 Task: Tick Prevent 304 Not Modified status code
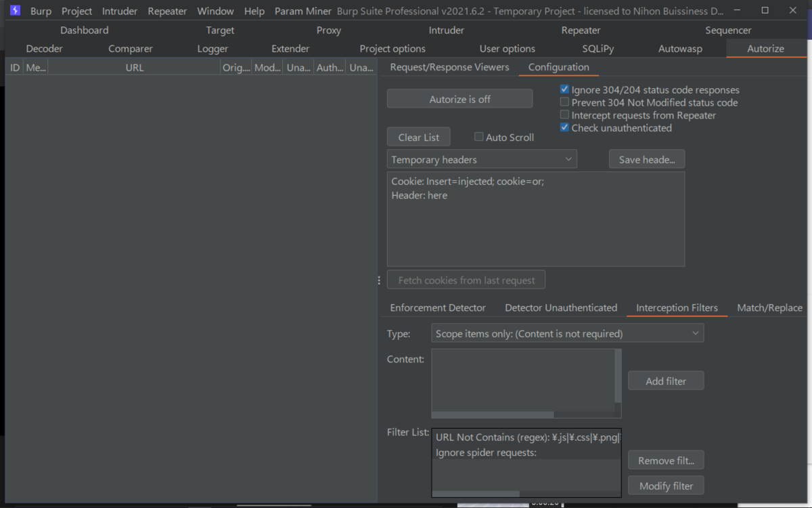click(564, 102)
